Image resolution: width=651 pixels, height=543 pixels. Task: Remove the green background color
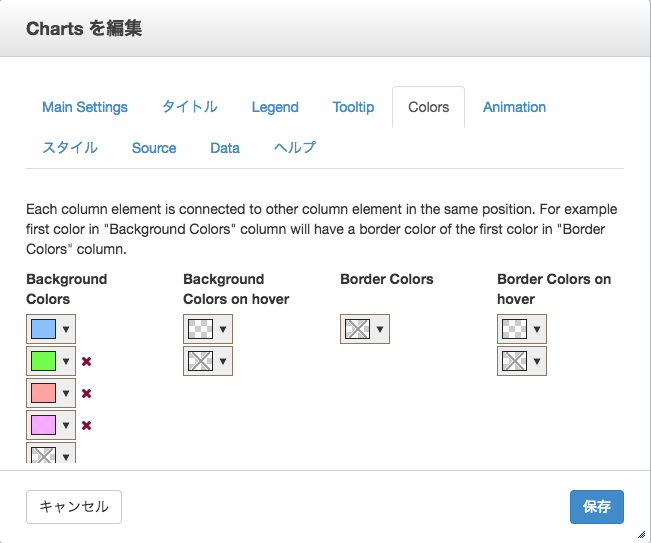[86, 362]
